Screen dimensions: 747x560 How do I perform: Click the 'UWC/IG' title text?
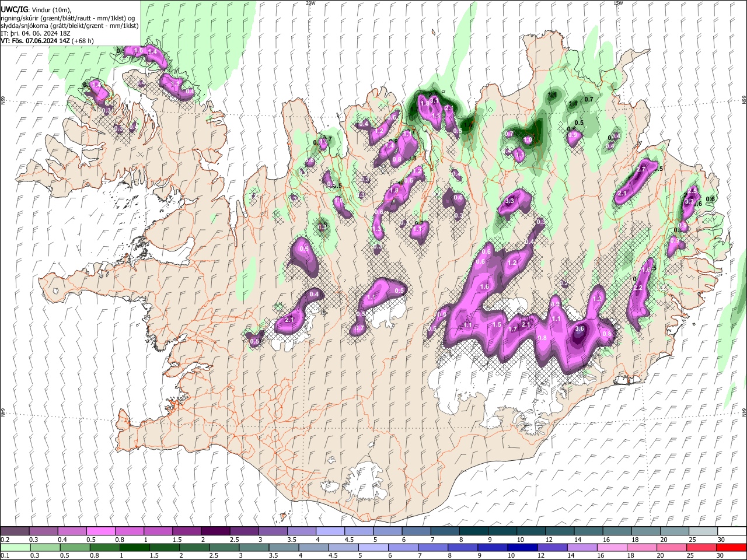(13, 10)
